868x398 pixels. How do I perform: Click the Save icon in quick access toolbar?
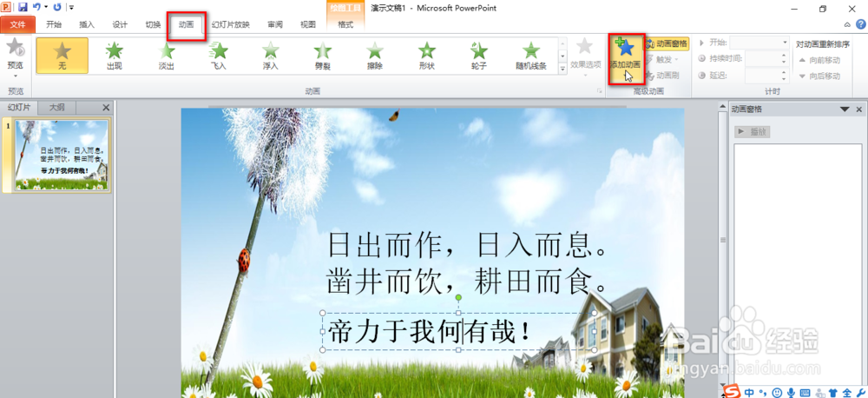tap(23, 7)
